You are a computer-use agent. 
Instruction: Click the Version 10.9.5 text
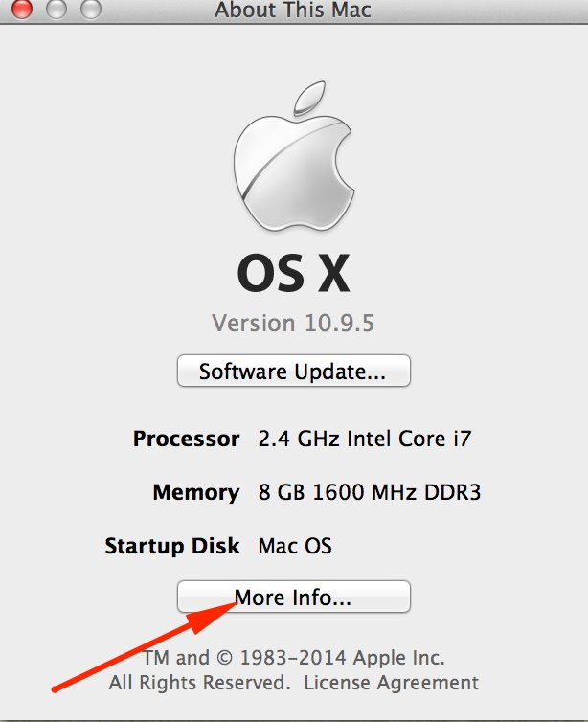(x=293, y=323)
